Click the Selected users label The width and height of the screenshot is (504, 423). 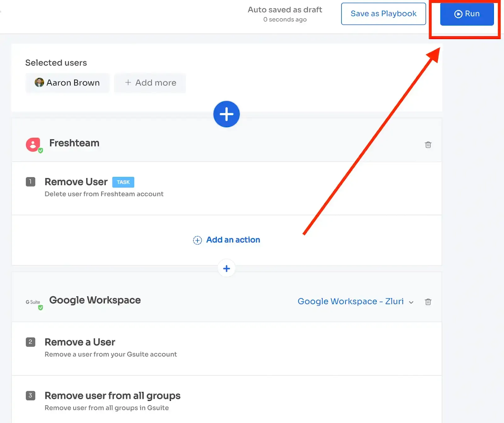coord(56,63)
